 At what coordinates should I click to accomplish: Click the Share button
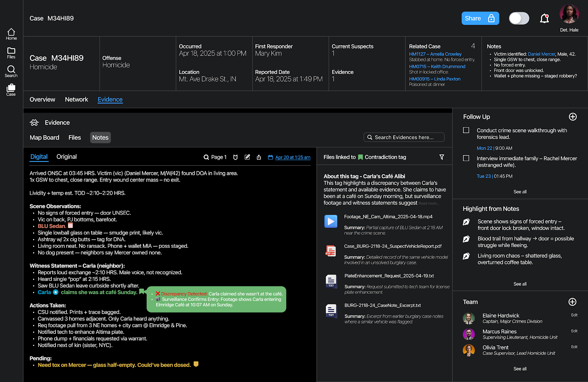click(480, 18)
